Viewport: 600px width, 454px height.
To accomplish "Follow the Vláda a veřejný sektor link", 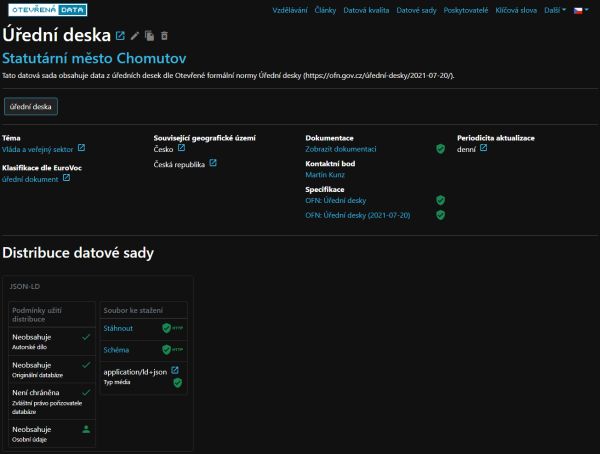I will point(38,149).
